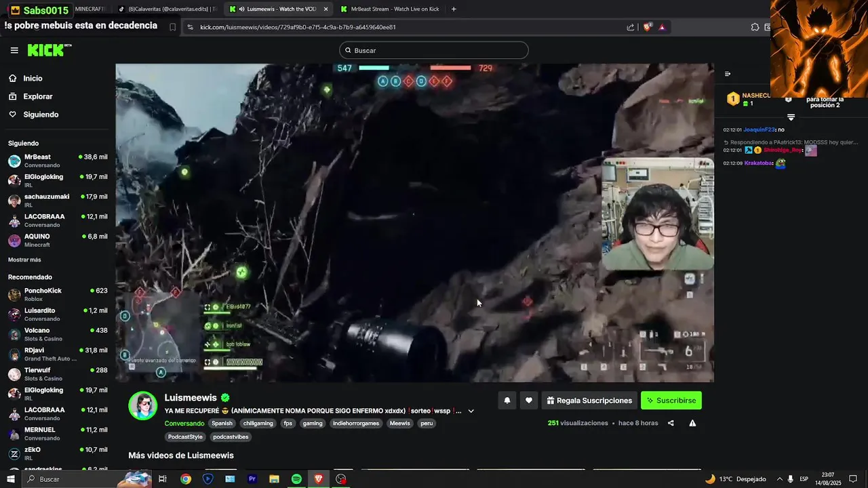Select the podcastvibes tag
Image resolution: width=868 pixels, height=488 pixels.
231,437
